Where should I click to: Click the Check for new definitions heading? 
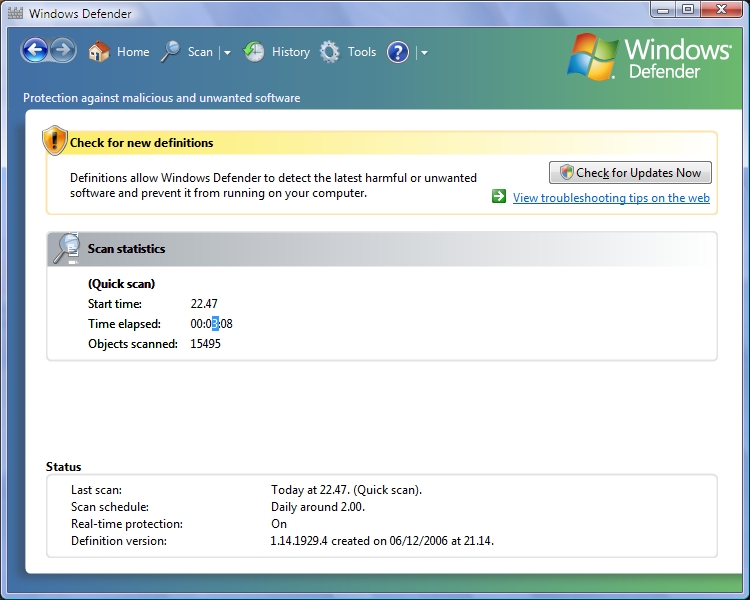[142, 143]
